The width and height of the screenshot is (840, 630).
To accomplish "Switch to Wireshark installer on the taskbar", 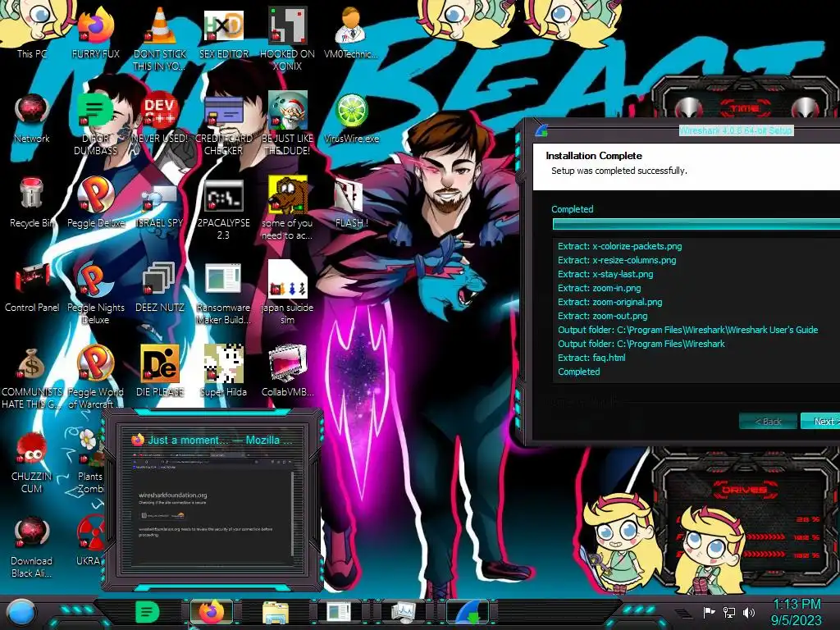I will click(x=468, y=612).
